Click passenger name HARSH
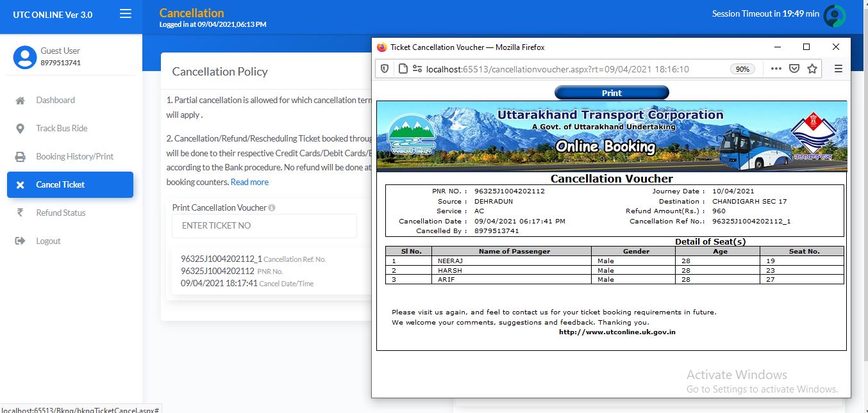Image resolution: width=868 pixels, height=413 pixels. (450, 270)
